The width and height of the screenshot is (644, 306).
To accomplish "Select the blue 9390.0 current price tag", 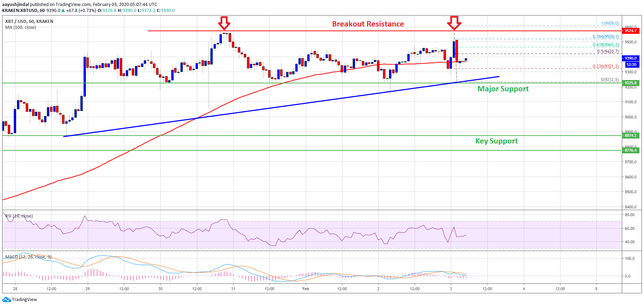I will point(631,58).
